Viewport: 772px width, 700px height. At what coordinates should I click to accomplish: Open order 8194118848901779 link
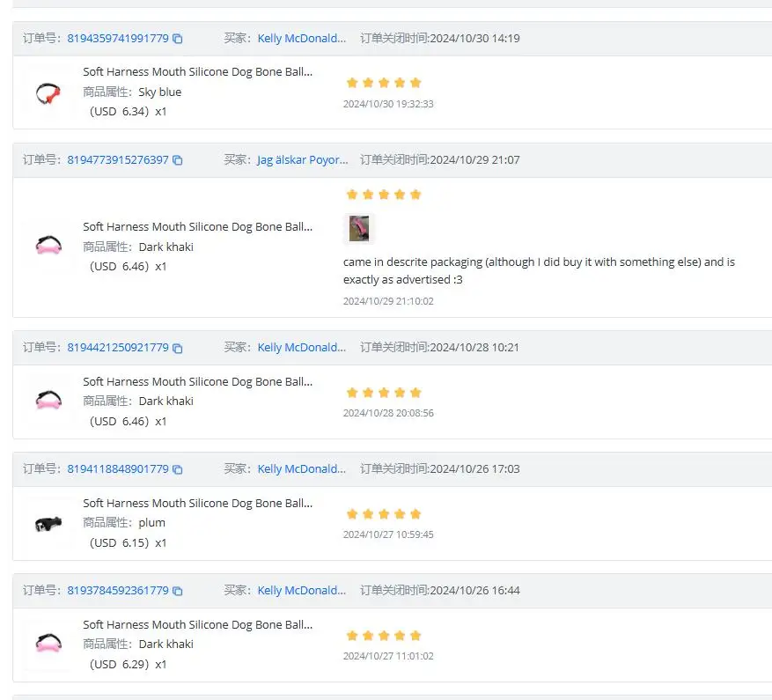118,469
